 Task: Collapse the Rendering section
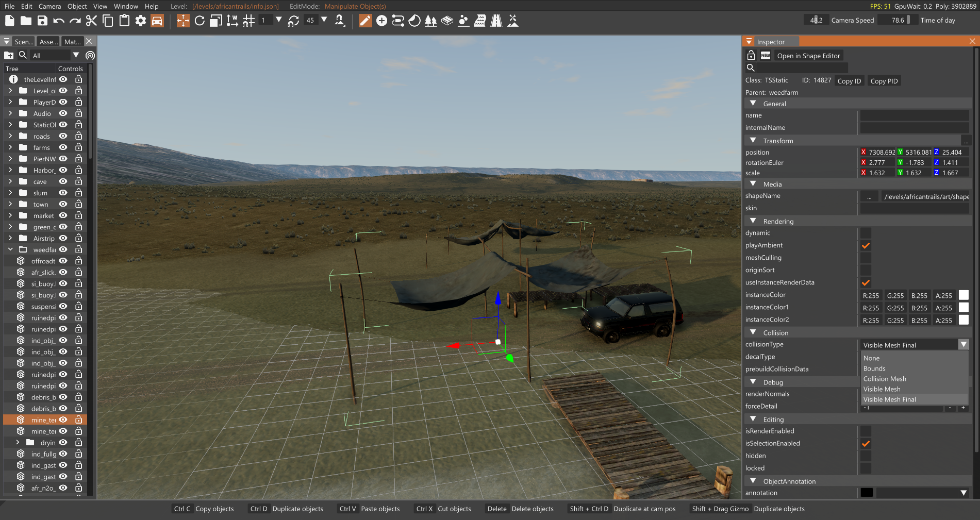click(753, 221)
